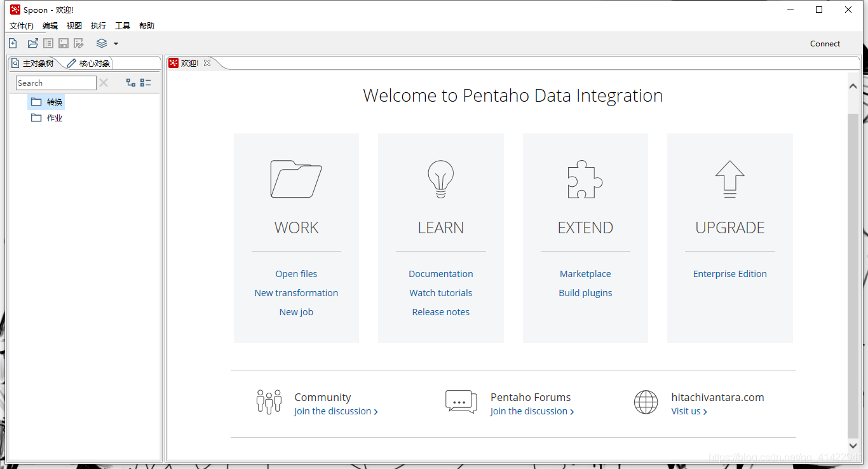Click the LEARN heading
The image size is (868, 469).
point(441,228)
